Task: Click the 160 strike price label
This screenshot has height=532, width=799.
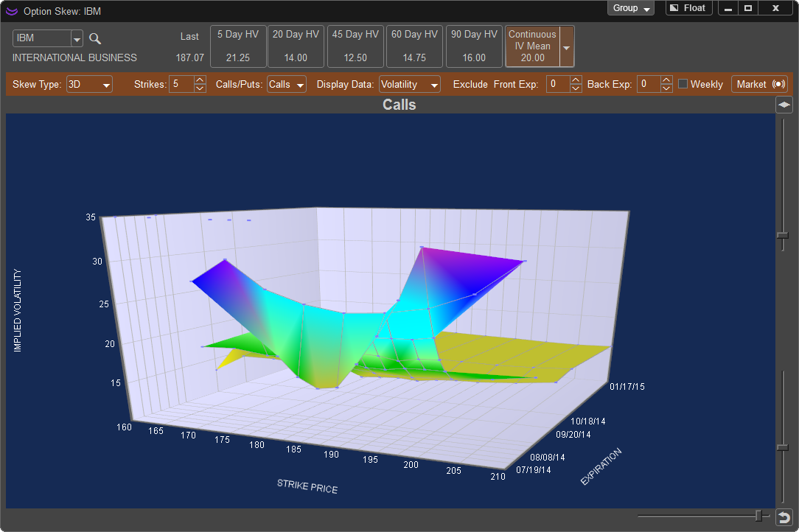Action: tap(124, 427)
